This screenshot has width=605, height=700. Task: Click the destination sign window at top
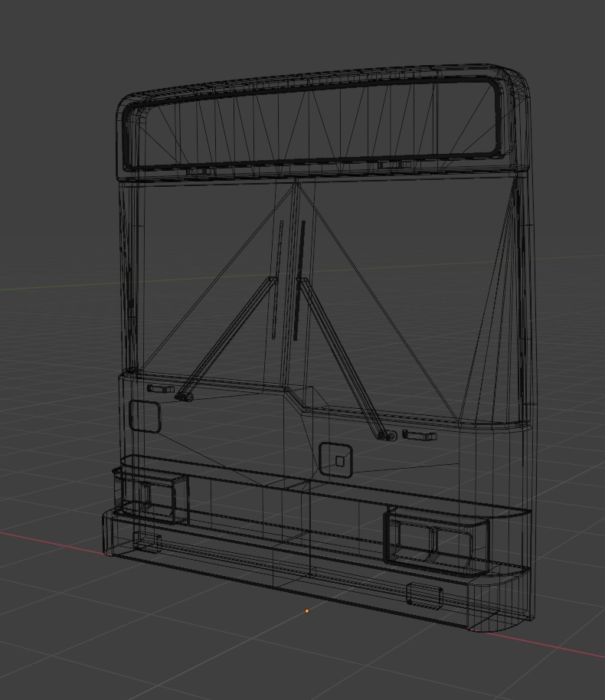[314, 123]
